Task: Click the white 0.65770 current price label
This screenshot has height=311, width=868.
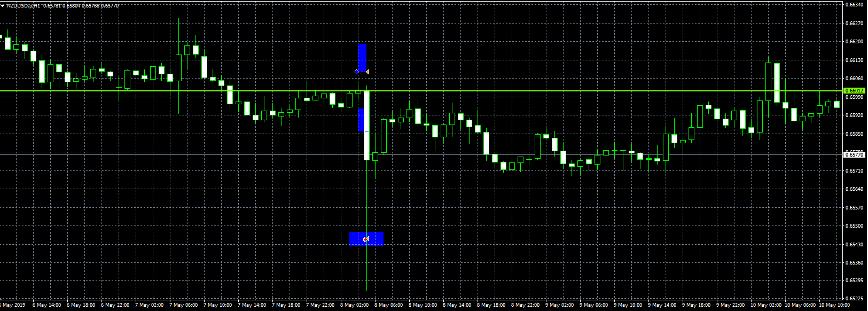Action: (854, 154)
